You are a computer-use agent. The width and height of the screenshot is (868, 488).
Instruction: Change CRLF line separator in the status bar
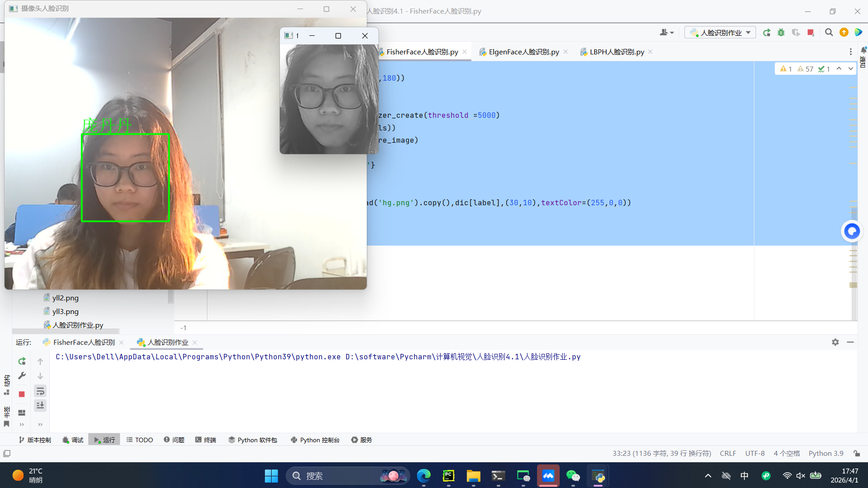click(728, 453)
